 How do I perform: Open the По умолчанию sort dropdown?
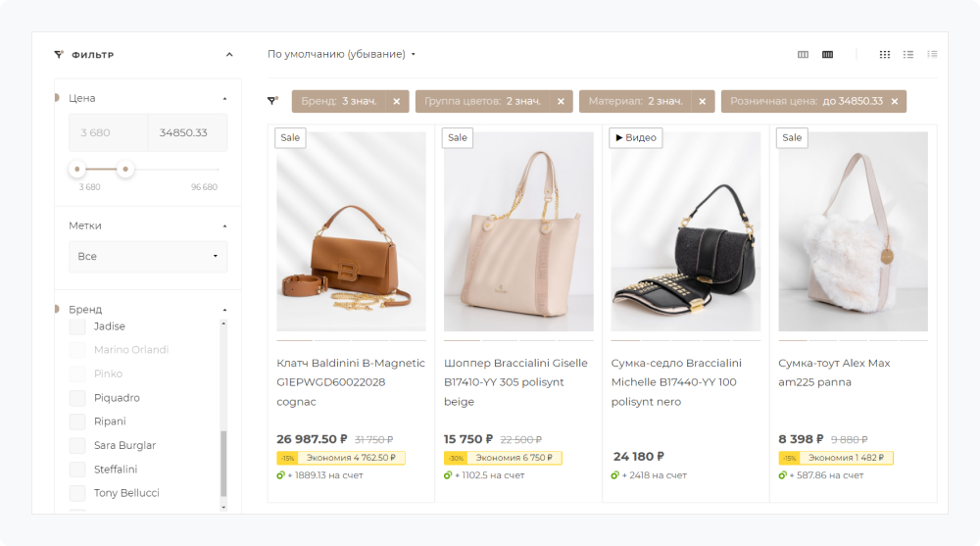tap(341, 54)
